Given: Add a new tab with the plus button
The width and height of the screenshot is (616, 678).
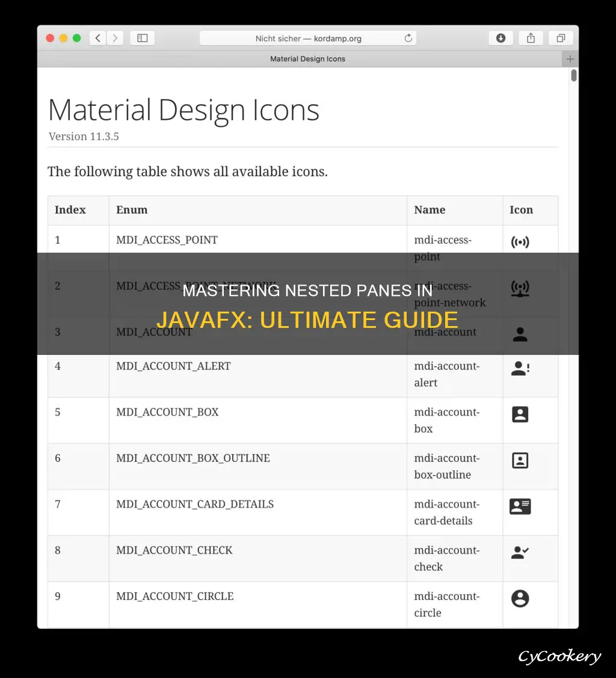Looking at the screenshot, I should [x=570, y=59].
